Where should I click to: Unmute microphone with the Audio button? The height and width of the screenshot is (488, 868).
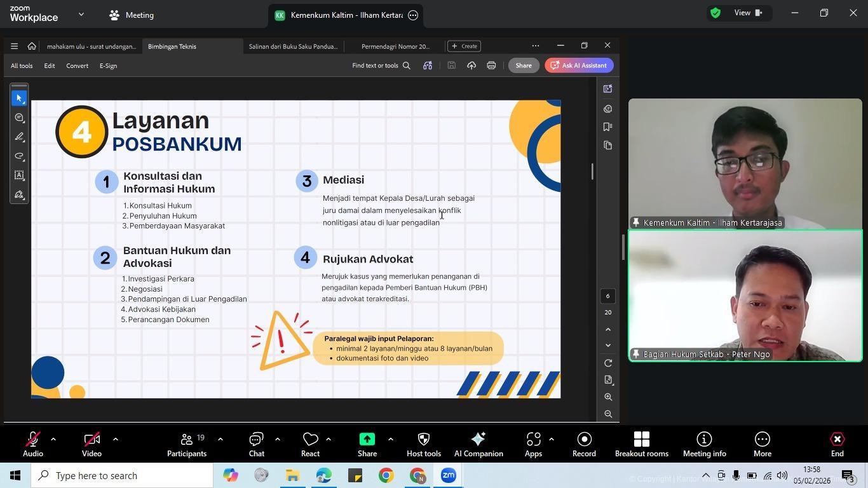tap(33, 444)
